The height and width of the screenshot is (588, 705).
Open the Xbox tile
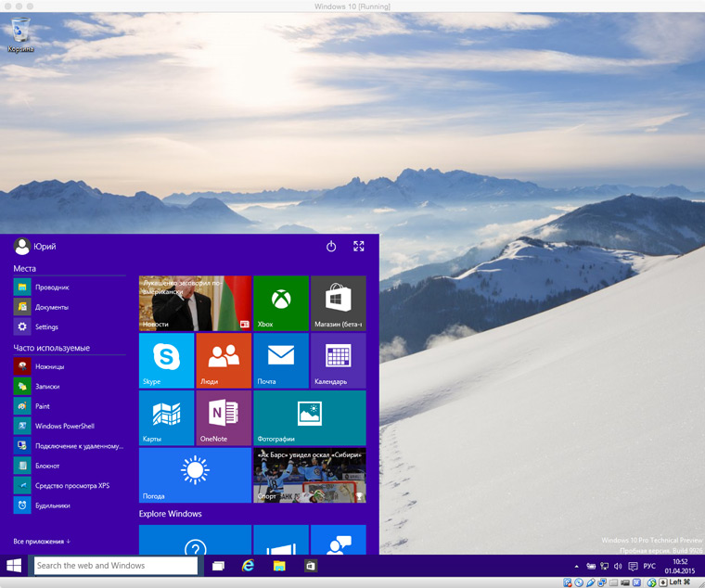pos(281,303)
